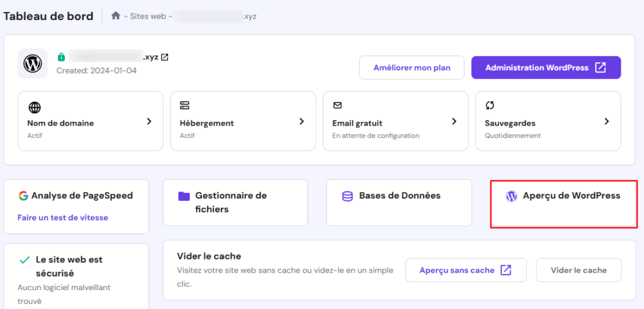
Task: Follow the Faire un test de vitesse link
Action: 62,218
